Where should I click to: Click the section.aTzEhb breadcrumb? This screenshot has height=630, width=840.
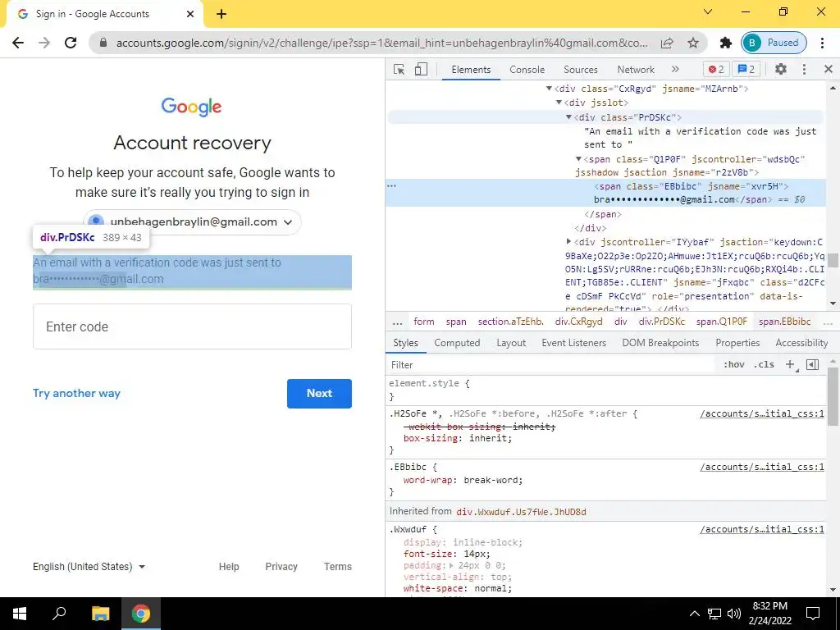pyautogui.click(x=510, y=322)
